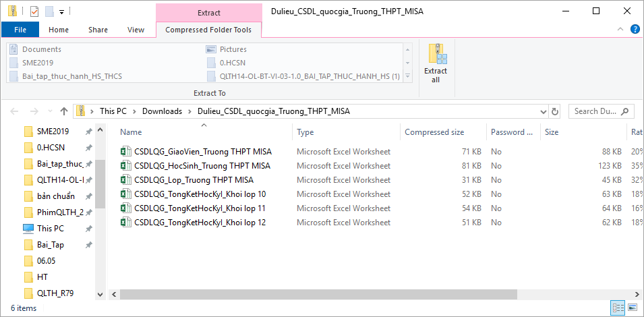This screenshot has width=644, height=317.
Task: Click the Extract all icon
Action: coord(438,54)
